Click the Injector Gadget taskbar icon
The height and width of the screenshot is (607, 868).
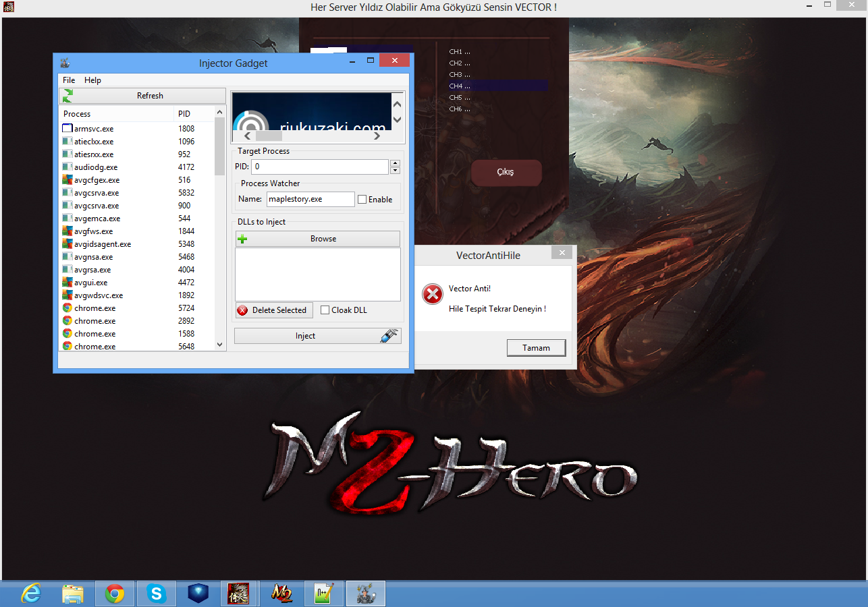coord(365,594)
